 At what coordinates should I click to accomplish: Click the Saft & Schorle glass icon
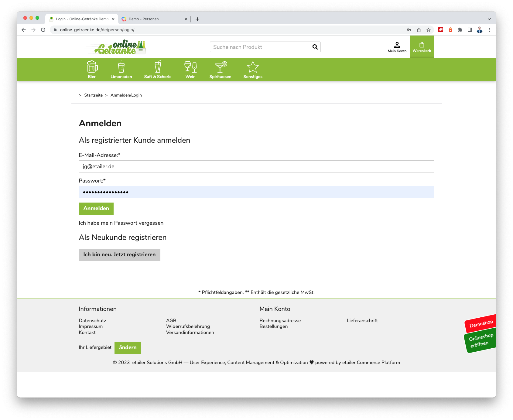(x=158, y=67)
